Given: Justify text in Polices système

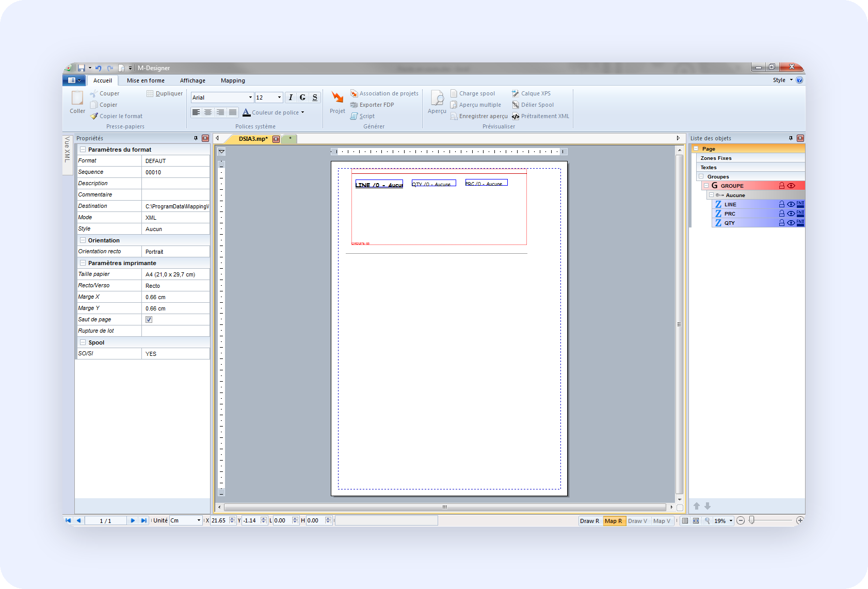Looking at the screenshot, I should point(233,112).
